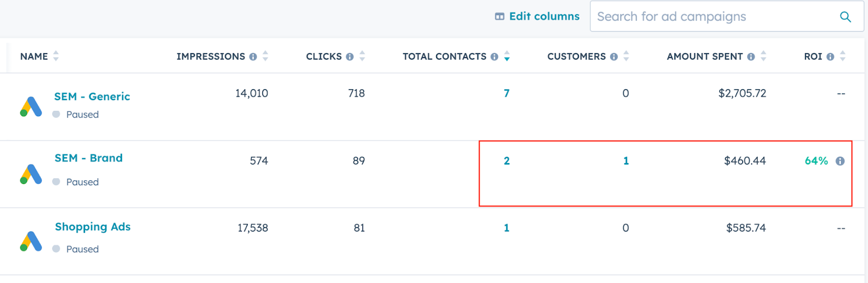The image size is (868, 283).
Task: Open the SEM - Generic campaign
Action: pyautogui.click(x=92, y=97)
